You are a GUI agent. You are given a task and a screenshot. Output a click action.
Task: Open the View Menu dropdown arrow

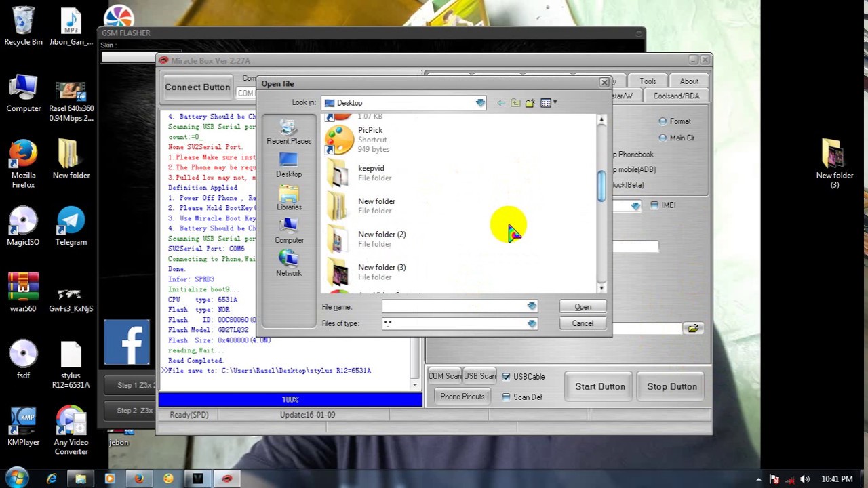click(x=555, y=103)
